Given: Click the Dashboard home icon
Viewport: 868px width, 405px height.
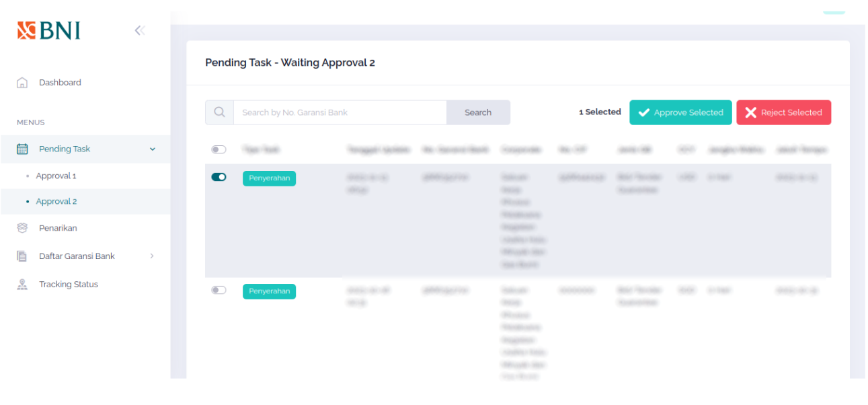Looking at the screenshot, I should coord(22,83).
